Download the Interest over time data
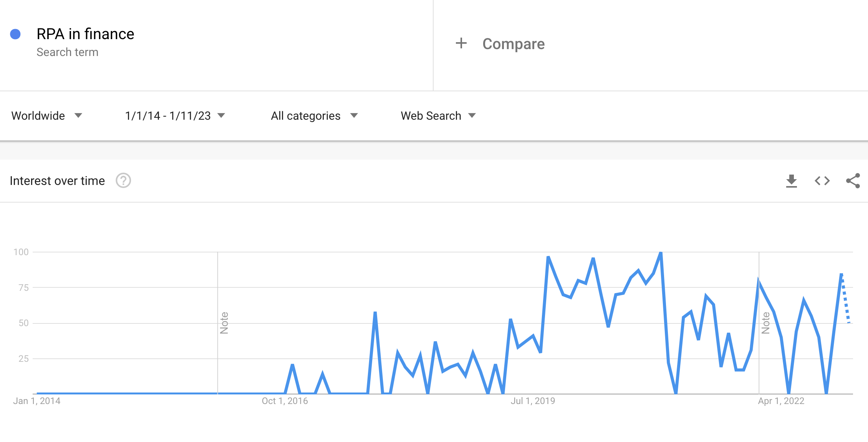The image size is (868, 442). [x=791, y=181]
